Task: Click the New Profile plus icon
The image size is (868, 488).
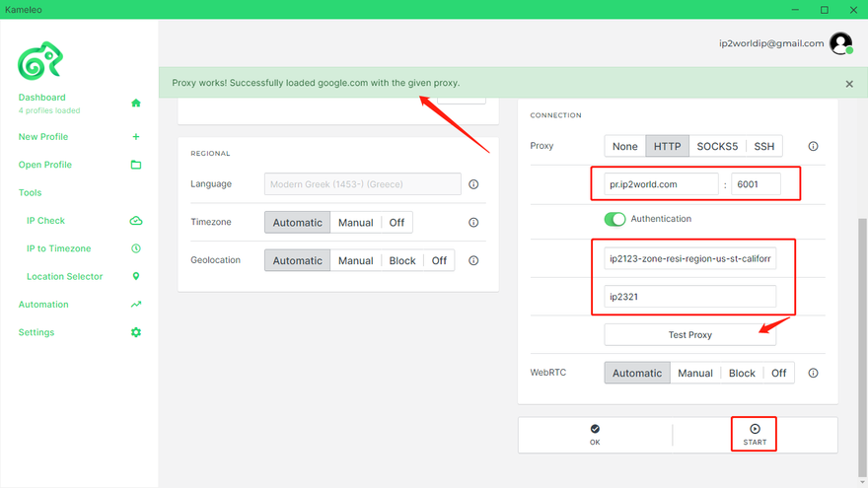Action: pyautogui.click(x=136, y=137)
